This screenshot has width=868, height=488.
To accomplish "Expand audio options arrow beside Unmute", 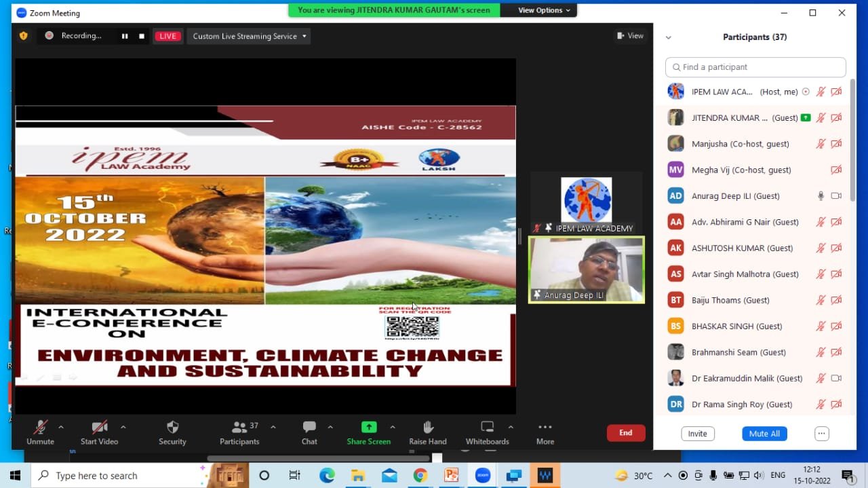I will pos(61,427).
